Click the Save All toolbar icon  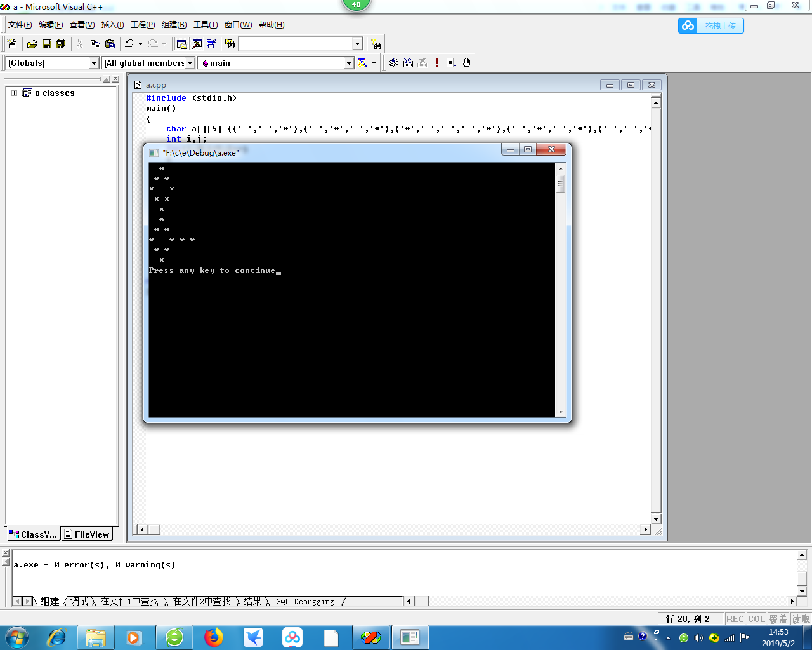coord(61,44)
